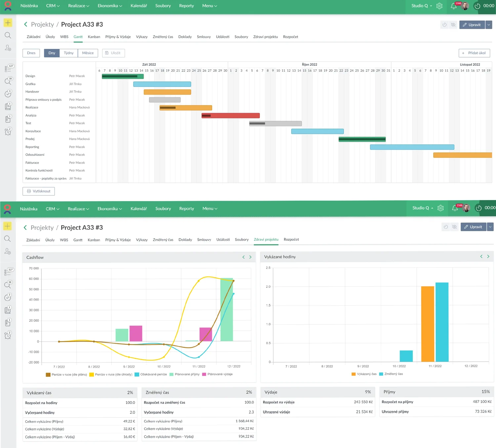Click the user profile avatar
Screen dimensions: 496x448
[465, 6]
